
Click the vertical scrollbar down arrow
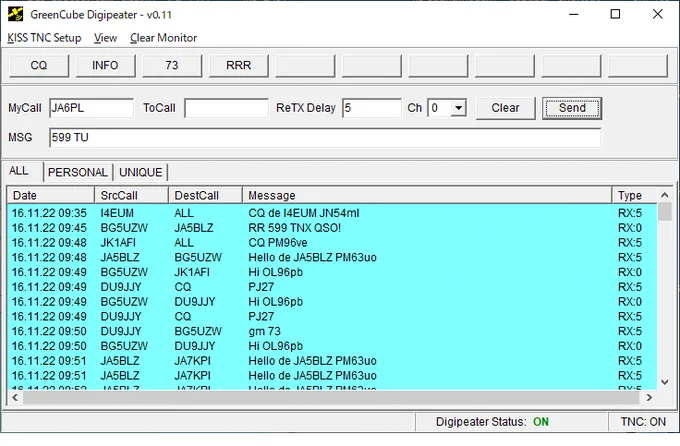(664, 382)
